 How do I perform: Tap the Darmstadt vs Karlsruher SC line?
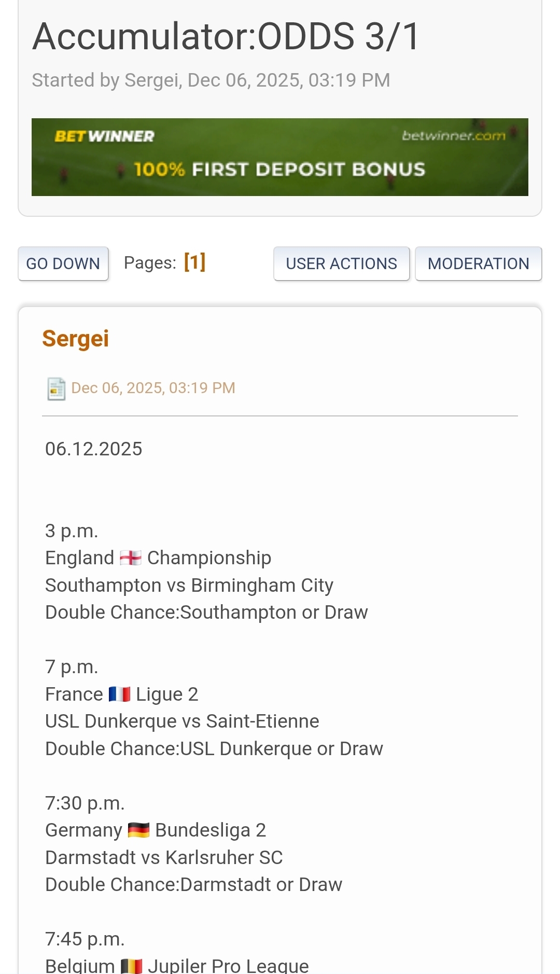click(x=164, y=857)
